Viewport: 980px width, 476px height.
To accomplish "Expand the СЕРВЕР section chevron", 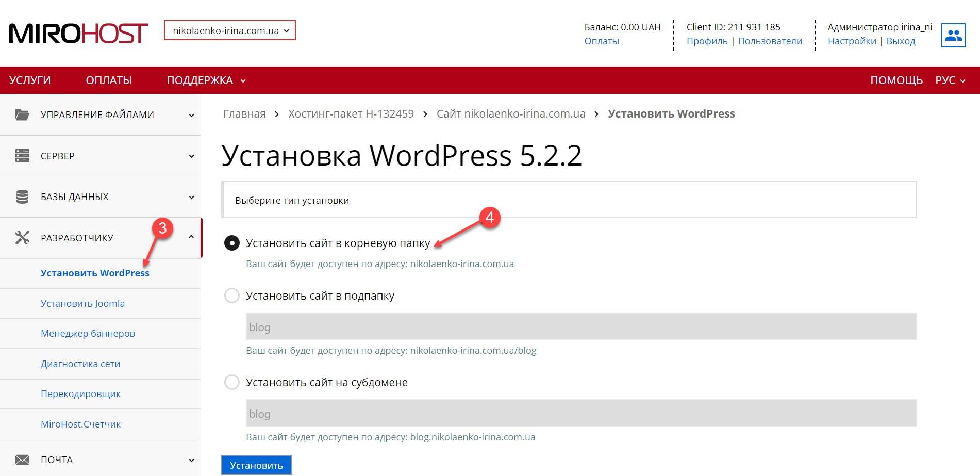I will point(191,156).
